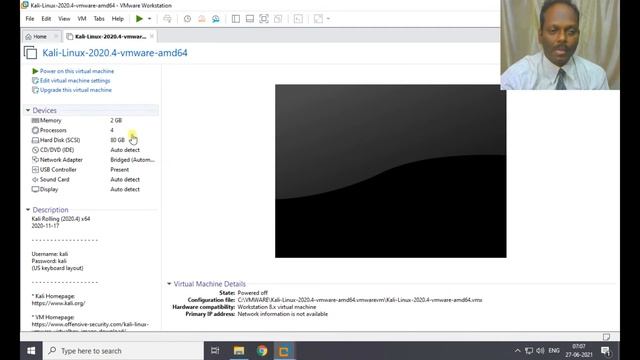
Task: Click the stretch guest toolbar icon
Action: (x=318, y=19)
